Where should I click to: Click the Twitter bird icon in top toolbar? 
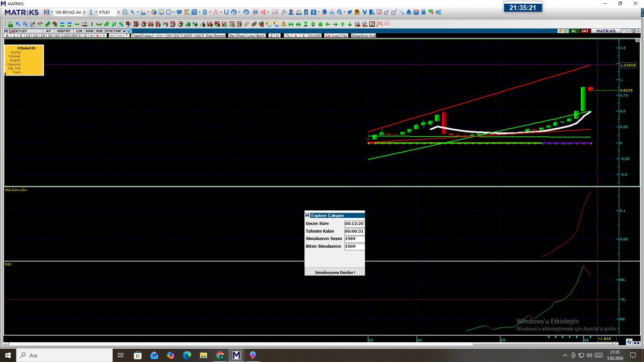[x=349, y=12]
